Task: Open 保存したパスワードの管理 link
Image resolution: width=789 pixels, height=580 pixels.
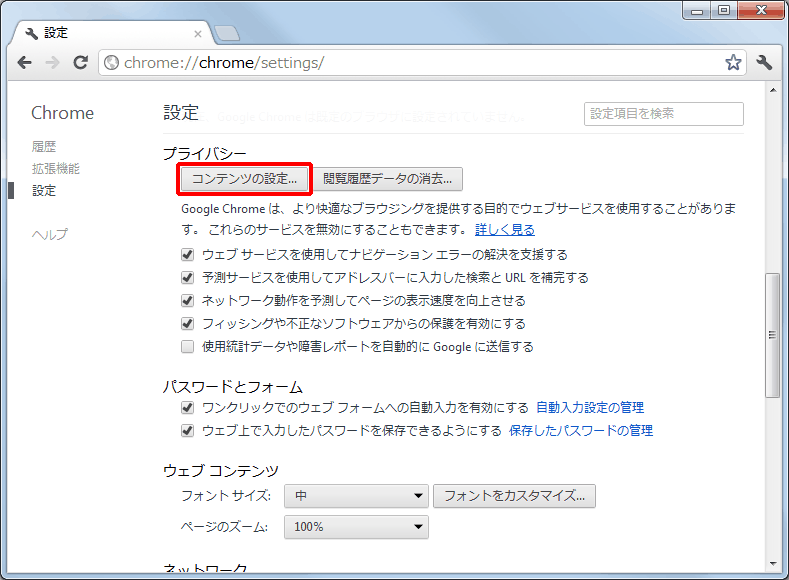Action: (581, 431)
